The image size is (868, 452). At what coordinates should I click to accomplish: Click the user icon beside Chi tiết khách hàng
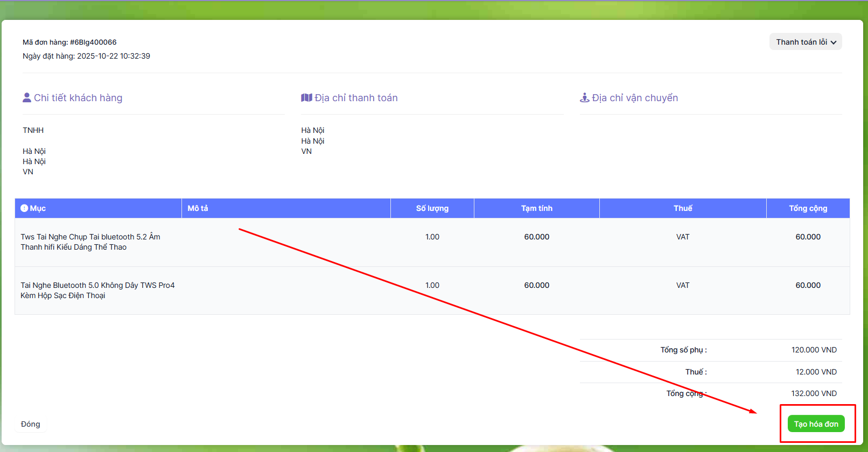click(x=27, y=97)
